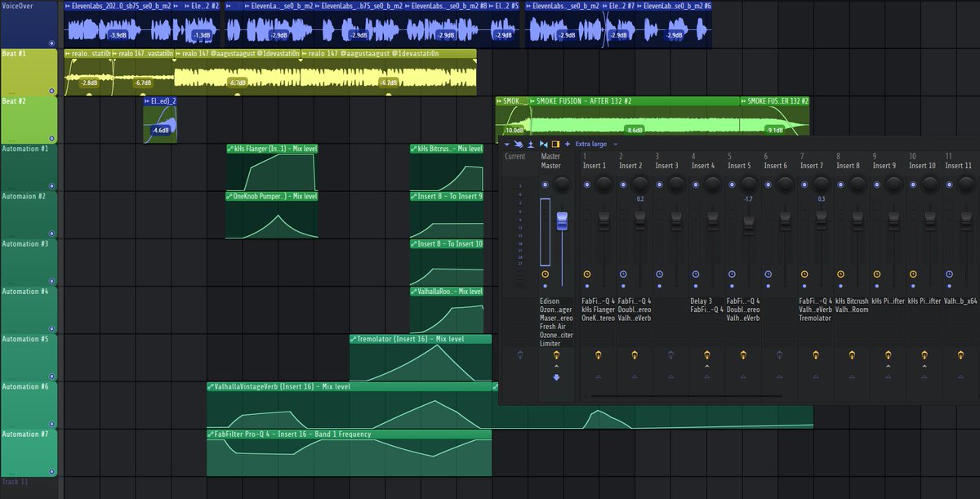
Task: Open clip menu of ValhallaVintageVerb automation clip
Action: pyautogui.click(x=211, y=386)
